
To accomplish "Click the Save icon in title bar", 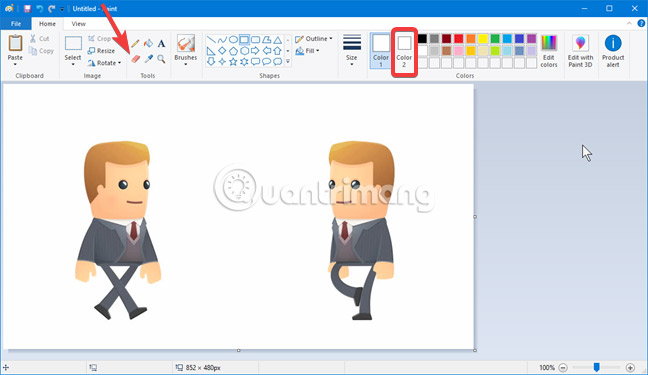I will tap(27, 9).
